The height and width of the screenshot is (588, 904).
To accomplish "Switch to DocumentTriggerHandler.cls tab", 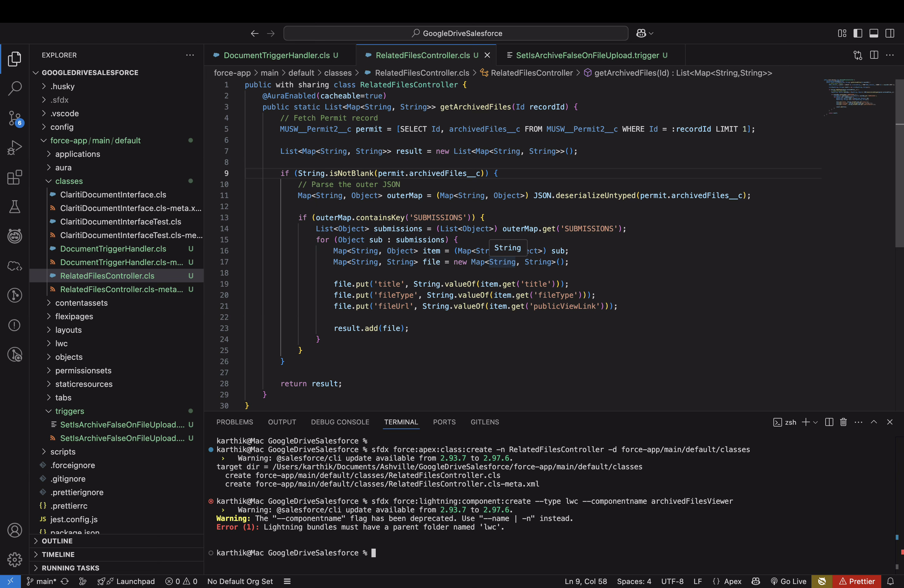I will click(x=276, y=55).
